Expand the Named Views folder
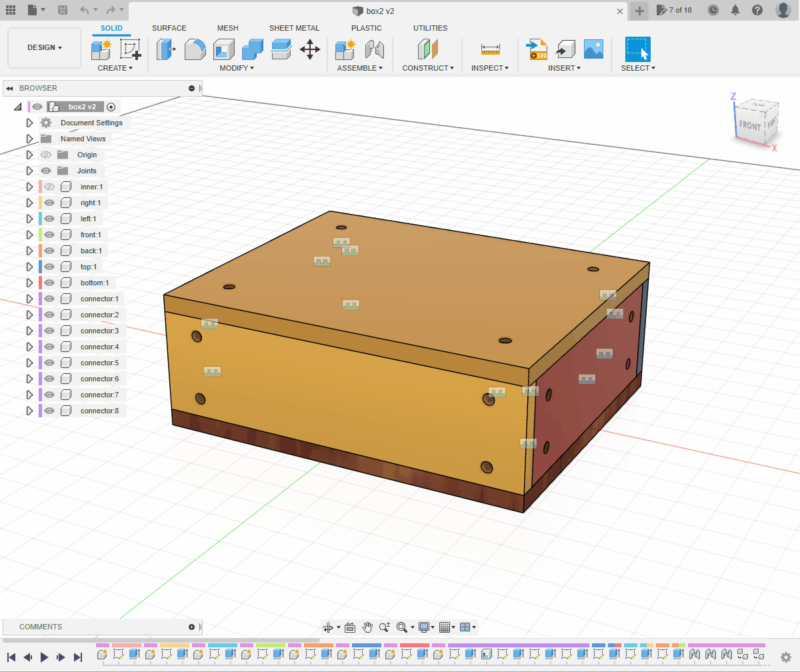This screenshot has width=800, height=672. coord(29,139)
